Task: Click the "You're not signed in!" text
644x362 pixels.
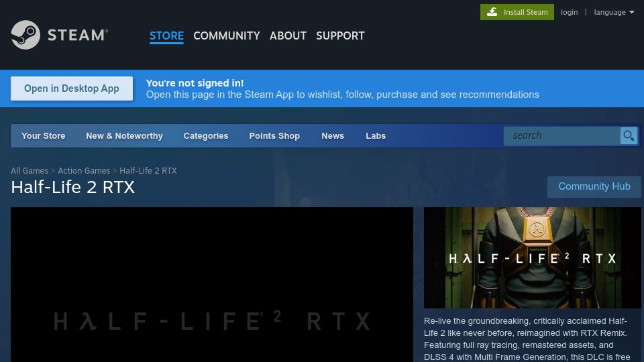Action: click(x=195, y=83)
